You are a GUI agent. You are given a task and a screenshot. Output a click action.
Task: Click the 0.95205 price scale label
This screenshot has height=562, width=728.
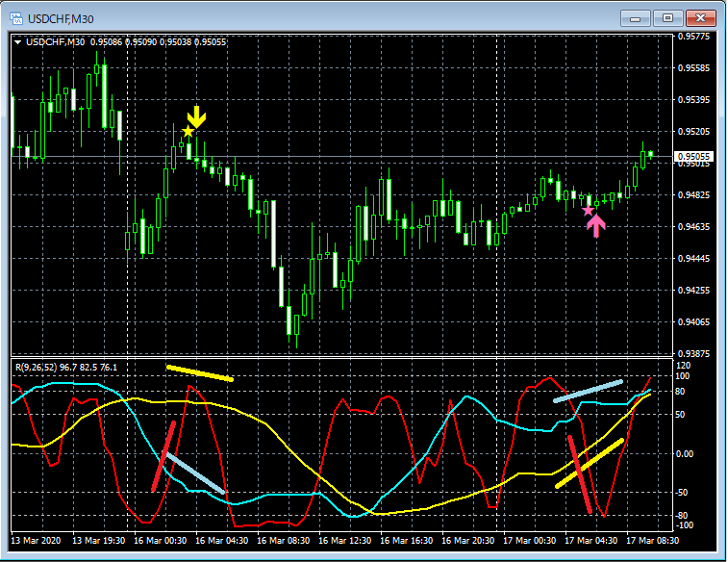tap(694, 132)
